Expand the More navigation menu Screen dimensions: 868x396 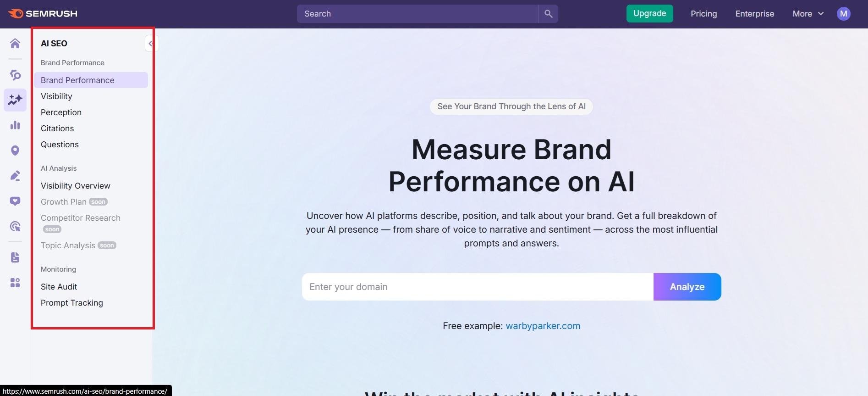807,13
